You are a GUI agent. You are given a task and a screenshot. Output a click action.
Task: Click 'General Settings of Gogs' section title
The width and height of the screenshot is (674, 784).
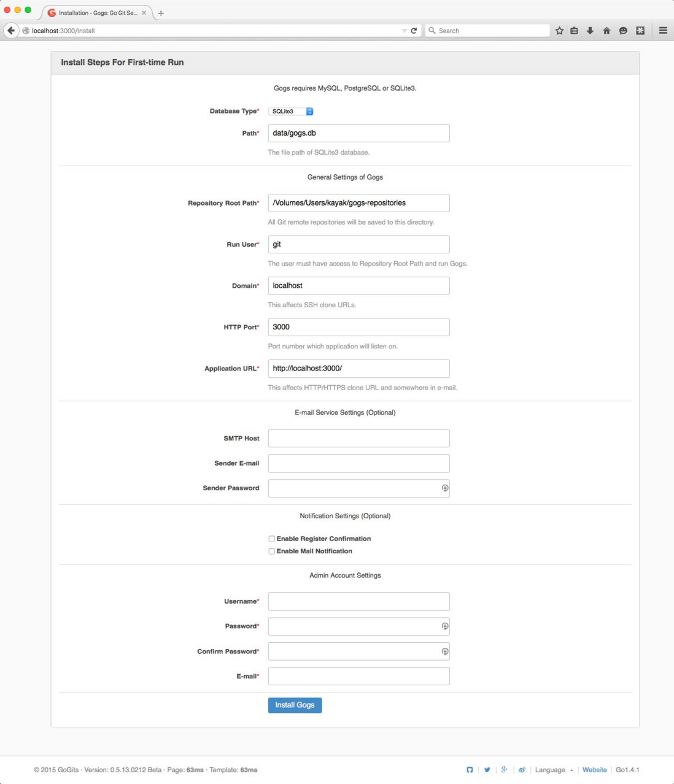[345, 177]
